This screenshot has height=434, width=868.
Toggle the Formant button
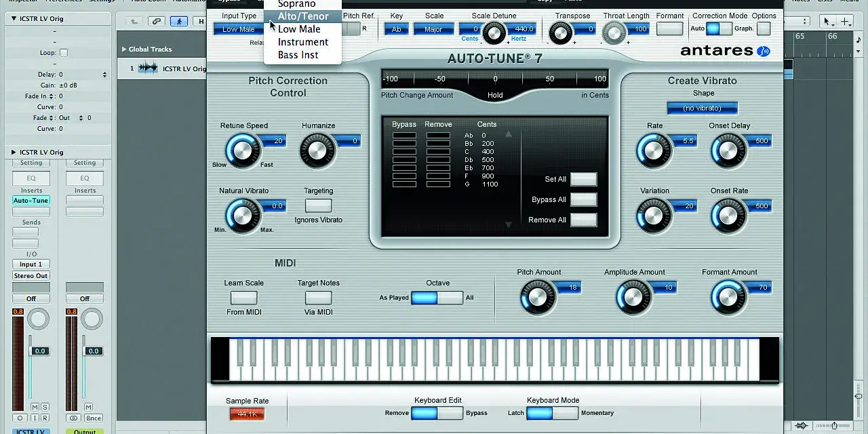(670, 28)
